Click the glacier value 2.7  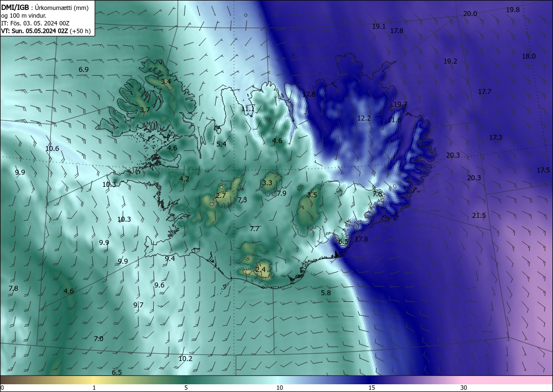[x=221, y=195]
